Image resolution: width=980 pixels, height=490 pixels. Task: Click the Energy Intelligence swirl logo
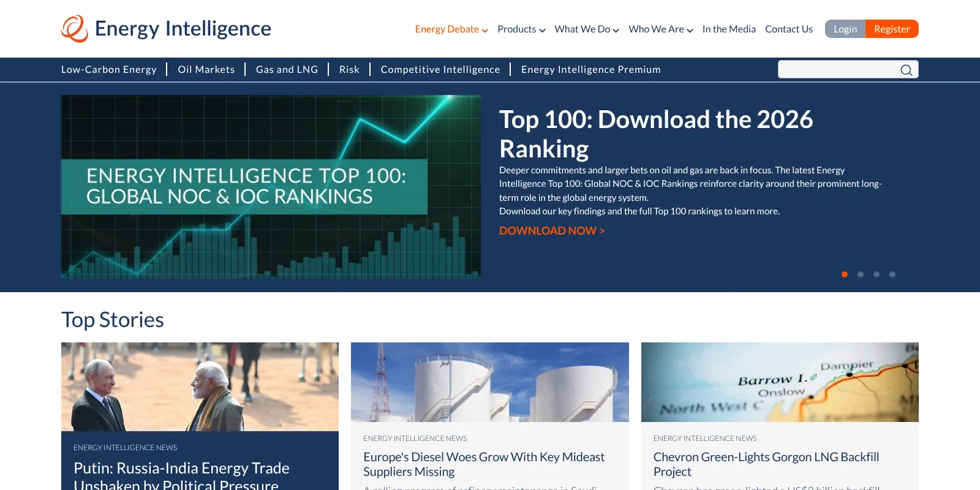coord(75,28)
